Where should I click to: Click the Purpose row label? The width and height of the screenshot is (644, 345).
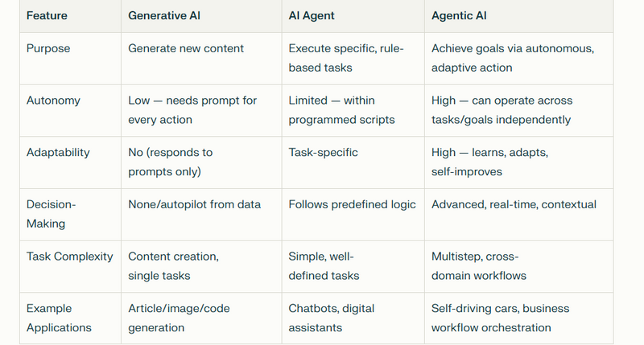(48, 48)
